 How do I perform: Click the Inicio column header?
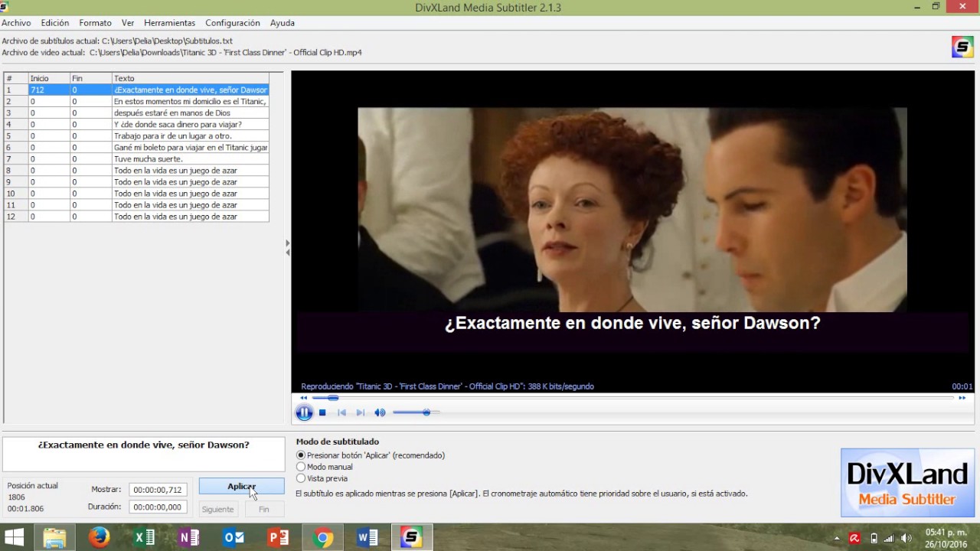point(48,78)
